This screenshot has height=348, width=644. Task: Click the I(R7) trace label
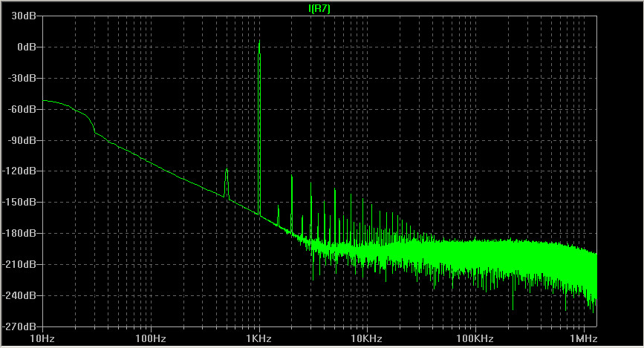coord(319,9)
